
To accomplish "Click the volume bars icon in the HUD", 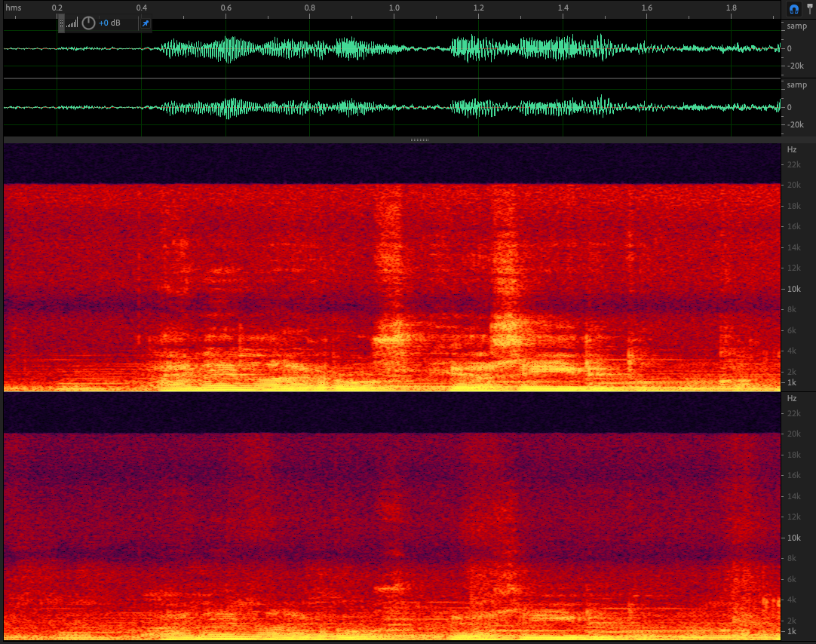I will pyautogui.click(x=72, y=23).
